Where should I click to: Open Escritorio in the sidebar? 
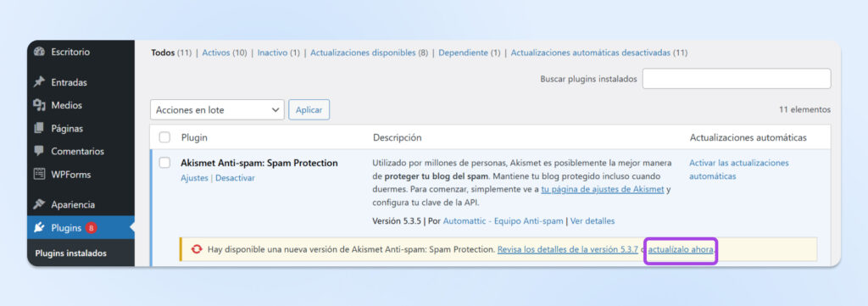pyautogui.click(x=70, y=52)
